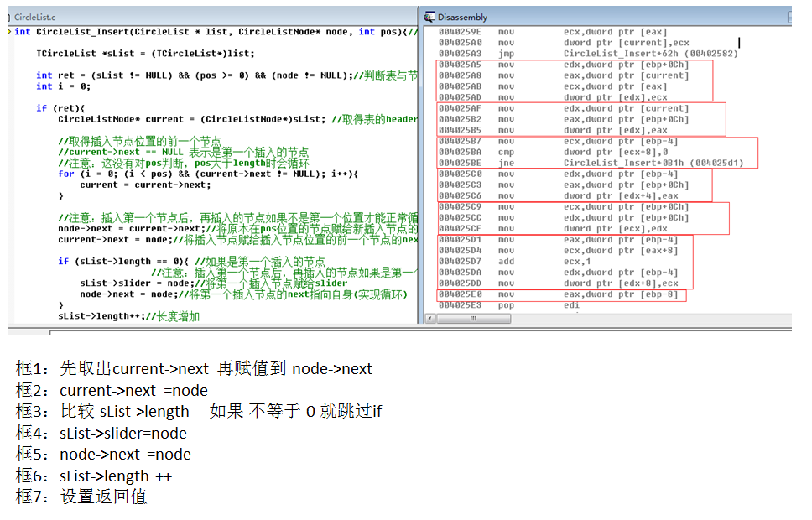Click the left arrow of the Disassembly scrollbar

[431, 318]
